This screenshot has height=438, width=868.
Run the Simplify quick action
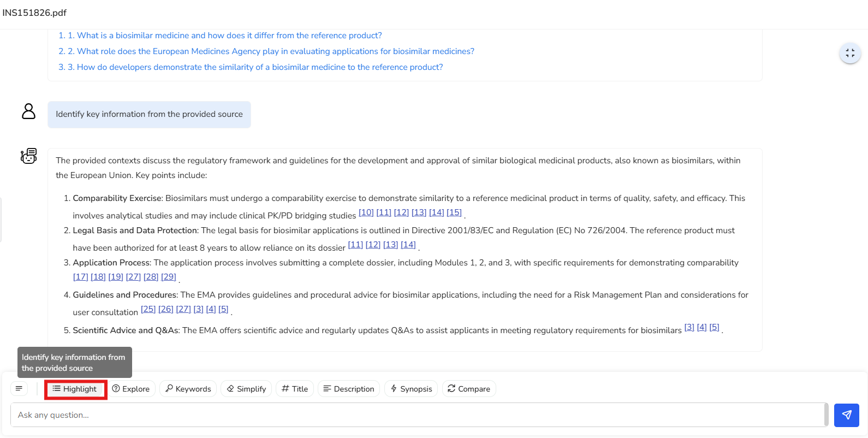pos(246,389)
